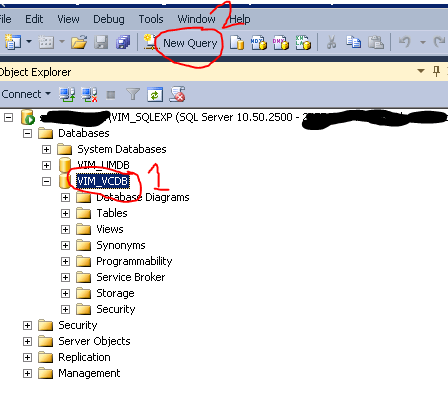Open an Analysis Services DMX Query
This screenshot has height=396, width=448.
[x=281, y=42]
